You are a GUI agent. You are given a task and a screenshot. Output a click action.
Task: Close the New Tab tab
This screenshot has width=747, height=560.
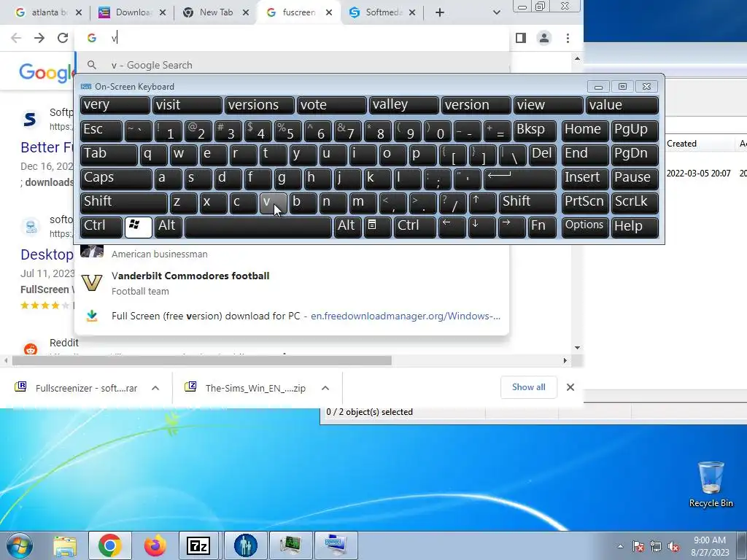tap(246, 13)
